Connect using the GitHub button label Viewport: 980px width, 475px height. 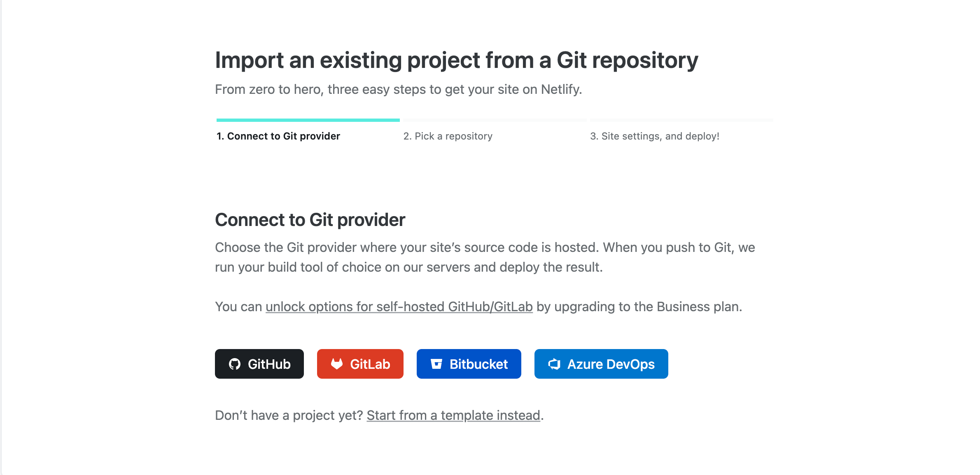269,364
